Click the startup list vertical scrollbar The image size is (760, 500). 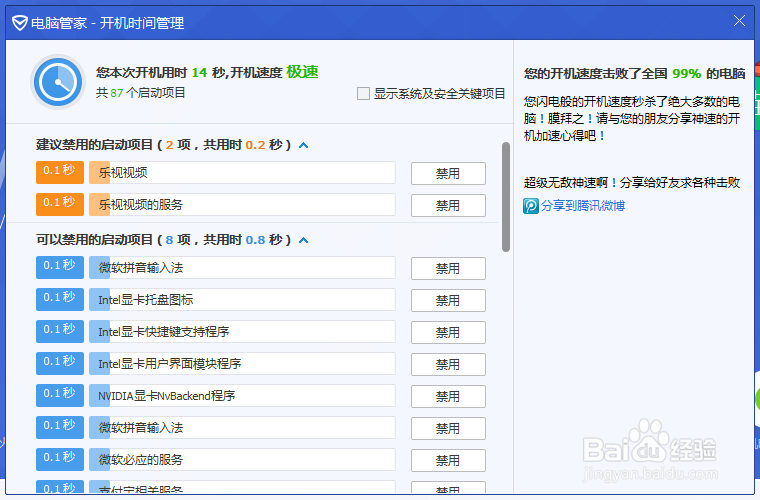click(506, 197)
